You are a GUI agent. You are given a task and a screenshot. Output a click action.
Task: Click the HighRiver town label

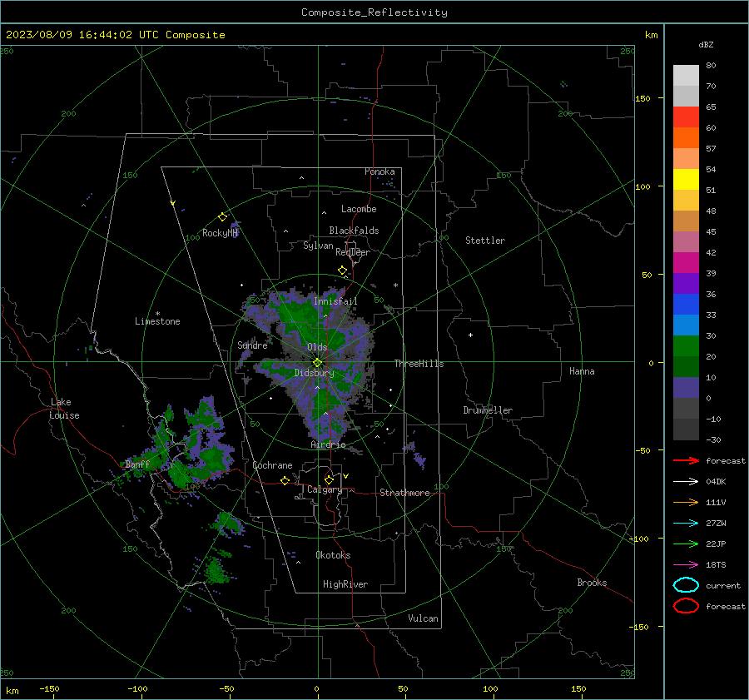click(345, 584)
